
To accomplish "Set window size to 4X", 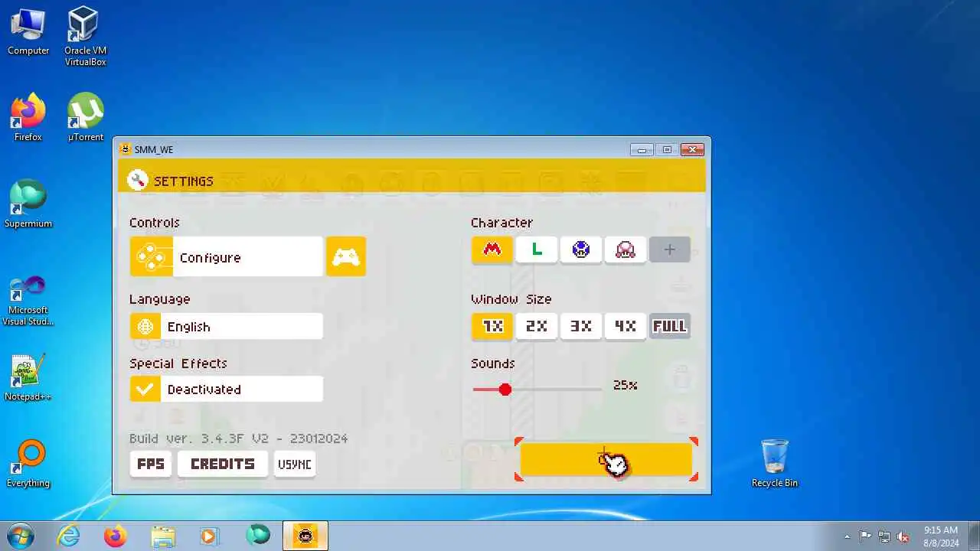I will tap(625, 326).
